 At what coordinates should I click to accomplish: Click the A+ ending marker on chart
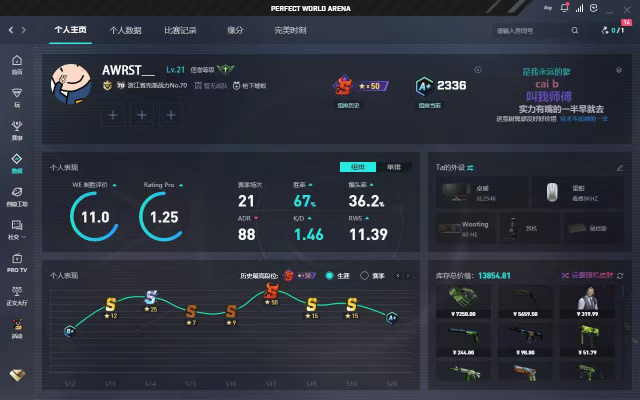pyautogui.click(x=392, y=318)
